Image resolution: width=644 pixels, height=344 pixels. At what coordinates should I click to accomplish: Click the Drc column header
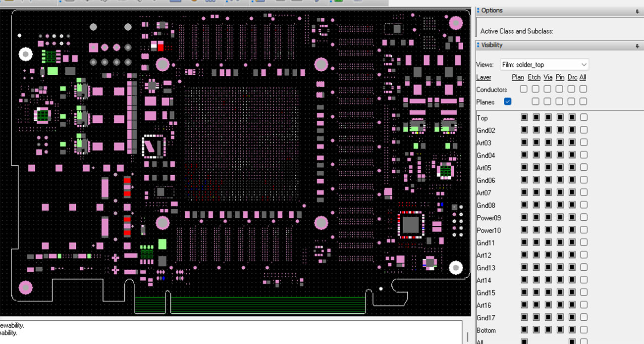pos(572,77)
